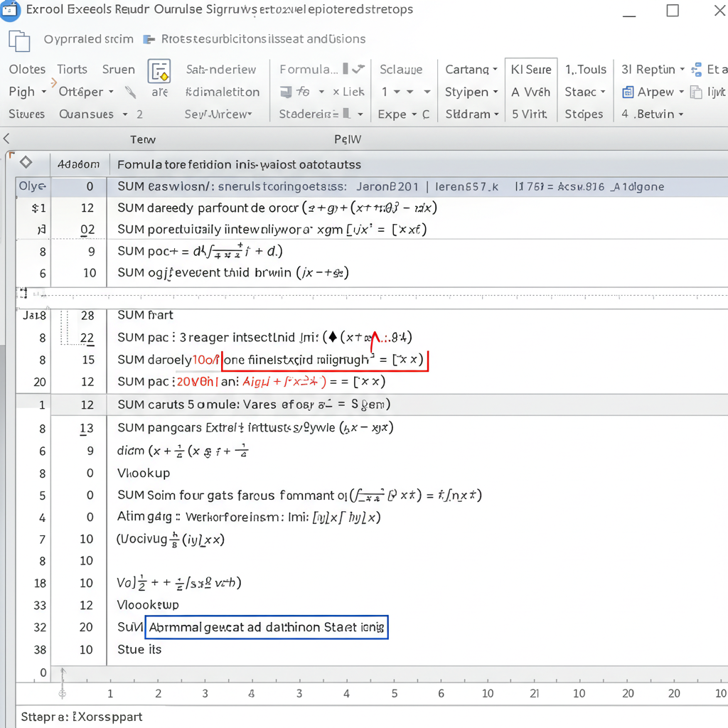The width and height of the screenshot is (728, 728).
Task: Click the 'SUM frart' row
Action: 145,315
